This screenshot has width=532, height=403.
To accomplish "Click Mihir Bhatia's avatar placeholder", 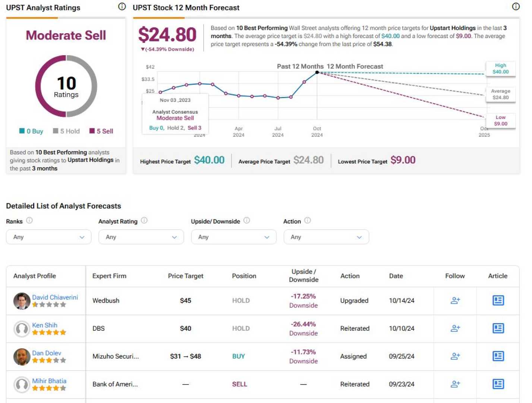I will (x=22, y=385).
